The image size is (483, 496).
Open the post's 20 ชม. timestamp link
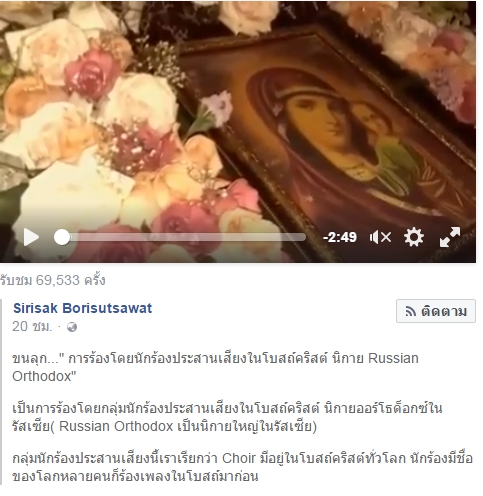pyautogui.click(x=32, y=326)
